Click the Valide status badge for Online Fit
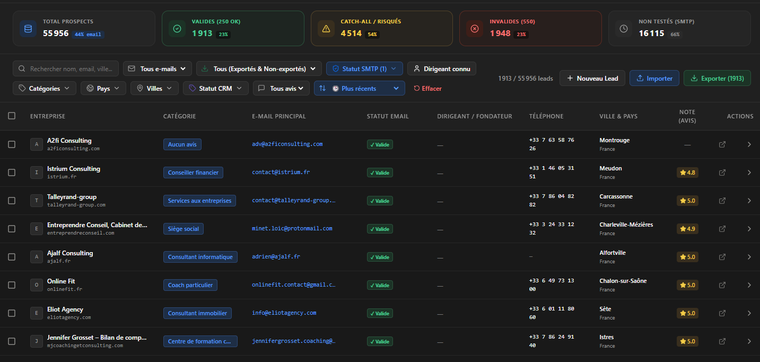The image size is (760, 362). point(380,285)
